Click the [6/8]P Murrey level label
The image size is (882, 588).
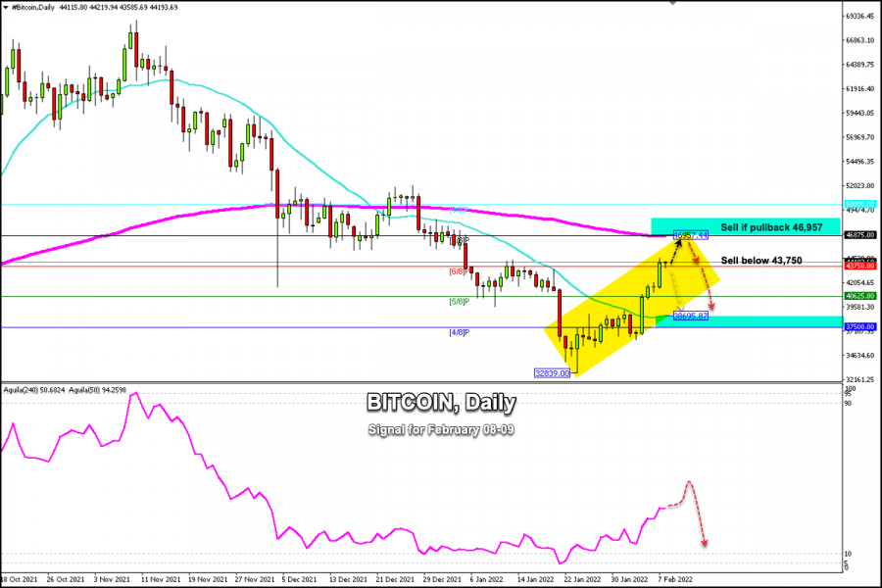coord(459,271)
